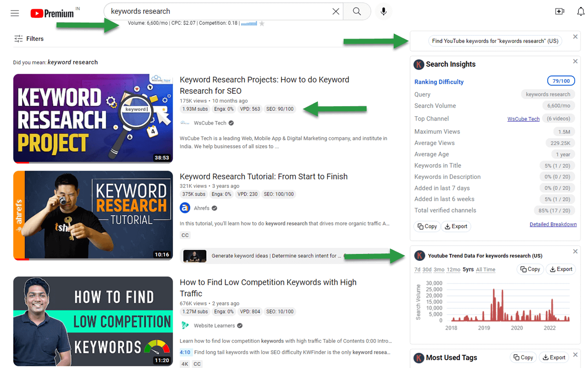This screenshot has height=368, width=588.
Task: Play the Keyword Research Project video thumbnail
Action: tap(93, 118)
